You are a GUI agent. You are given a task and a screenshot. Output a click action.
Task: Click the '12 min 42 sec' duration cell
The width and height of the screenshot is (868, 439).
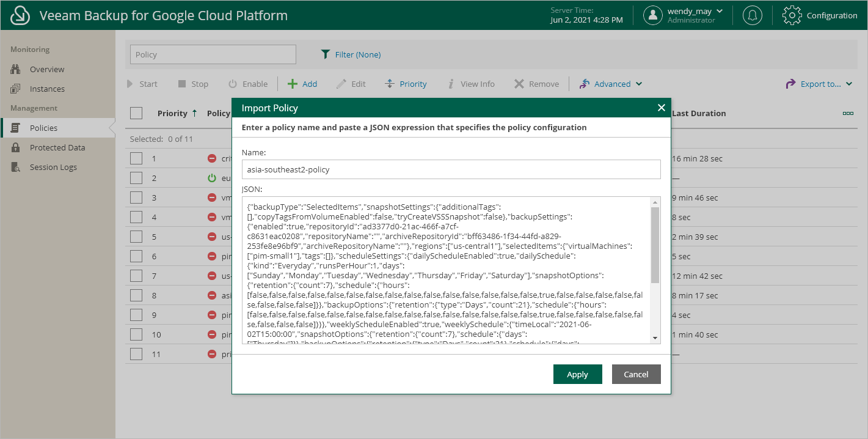tap(697, 276)
